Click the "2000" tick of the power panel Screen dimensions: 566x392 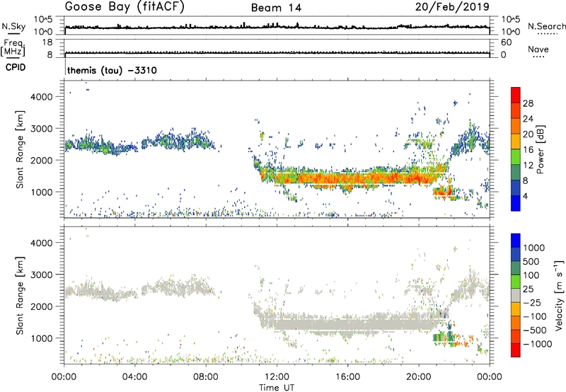pyautogui.click(x=42, y=160)
